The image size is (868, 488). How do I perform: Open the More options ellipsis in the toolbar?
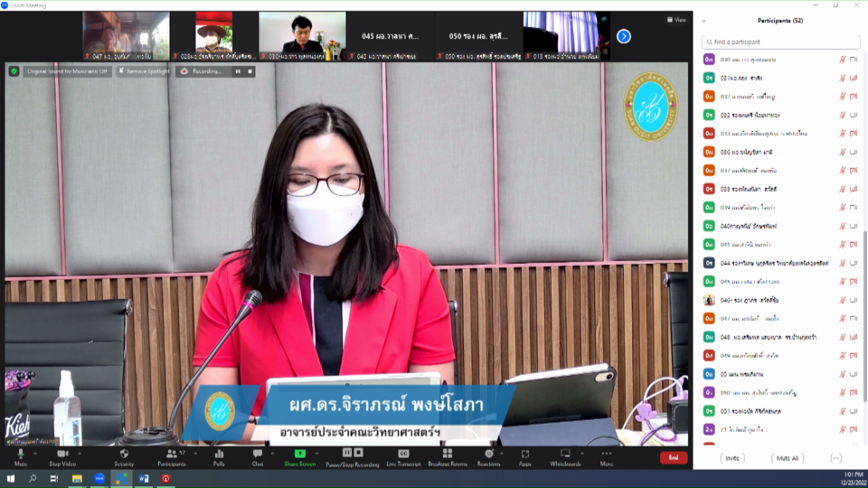point(606,457)
